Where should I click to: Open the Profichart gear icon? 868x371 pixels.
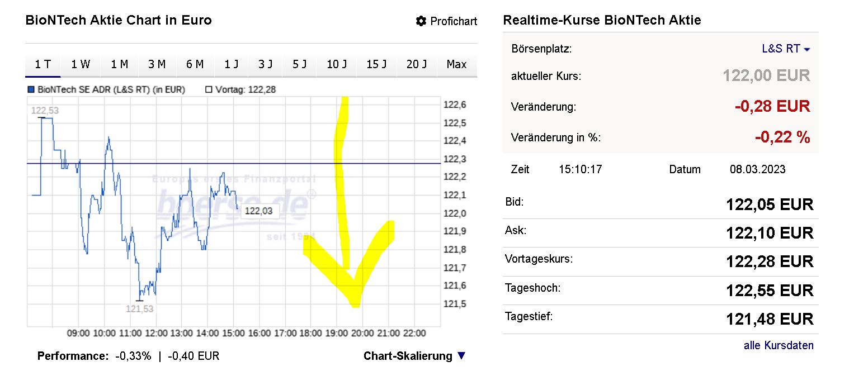[421, 21]
